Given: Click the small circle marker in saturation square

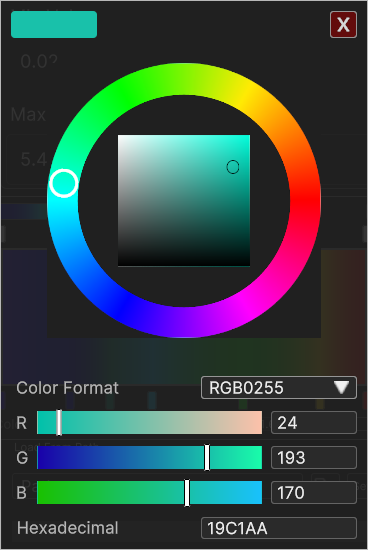Looking at the screenshot, I should [233, 167].
